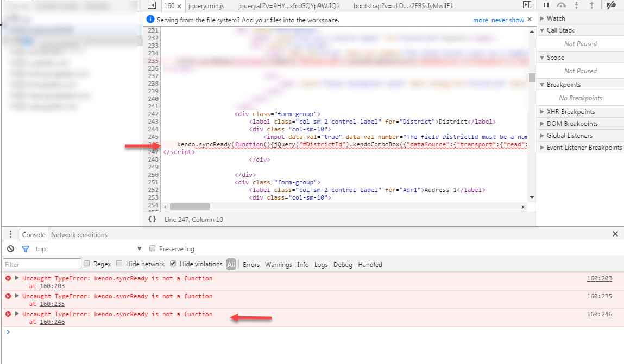624x364 pixels.
Task: Click the error icon for 160:235
Action: [x=8, y=296]
